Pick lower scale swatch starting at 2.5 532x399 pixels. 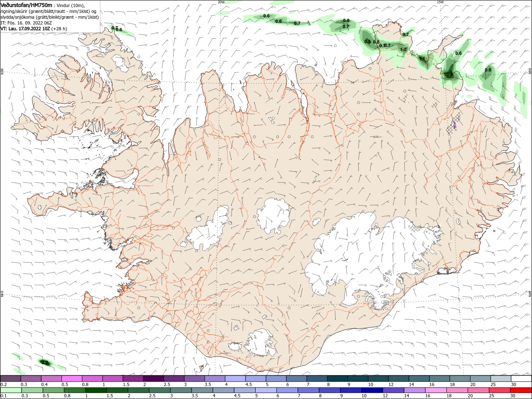pyautogui.click(x=159, y=390)
